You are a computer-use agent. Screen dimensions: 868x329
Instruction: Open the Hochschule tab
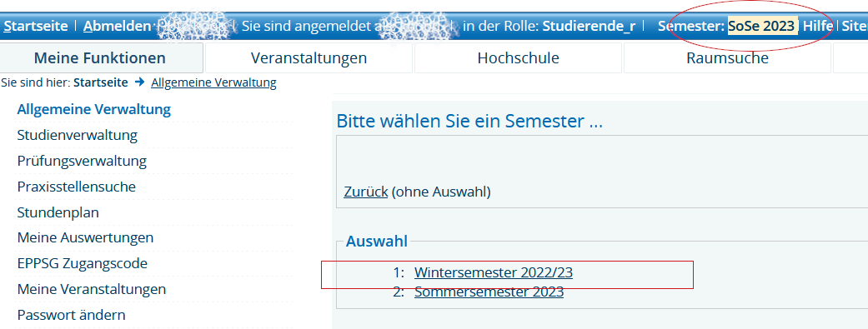pos(518,58)
